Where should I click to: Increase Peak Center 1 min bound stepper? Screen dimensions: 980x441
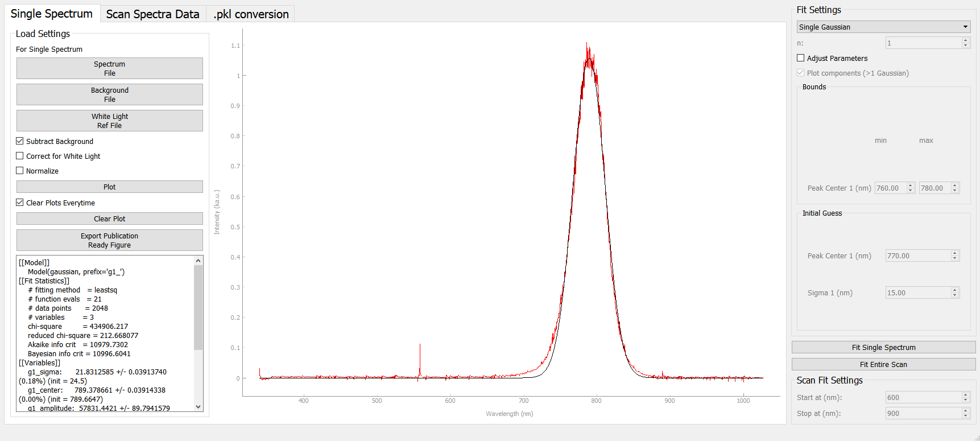[x=911, y=185]
